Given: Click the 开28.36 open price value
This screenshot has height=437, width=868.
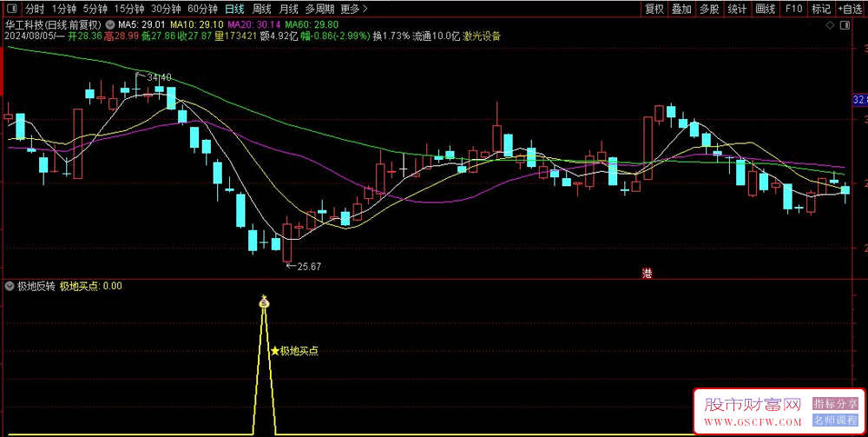Looking at the screenshot, I should tap(83, 36).
